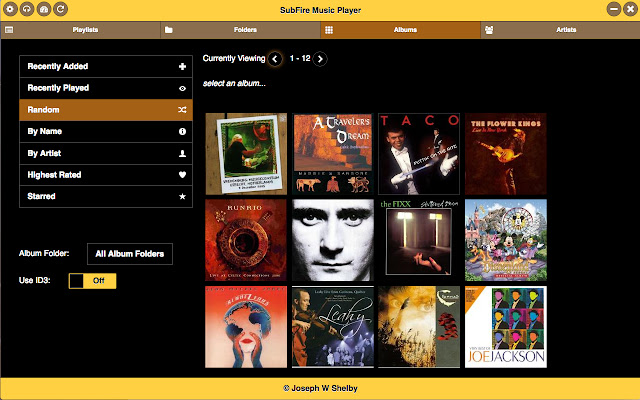640x400 pixels.
Task: Switch to the Folders tab
Action: [x=240, y=30]
